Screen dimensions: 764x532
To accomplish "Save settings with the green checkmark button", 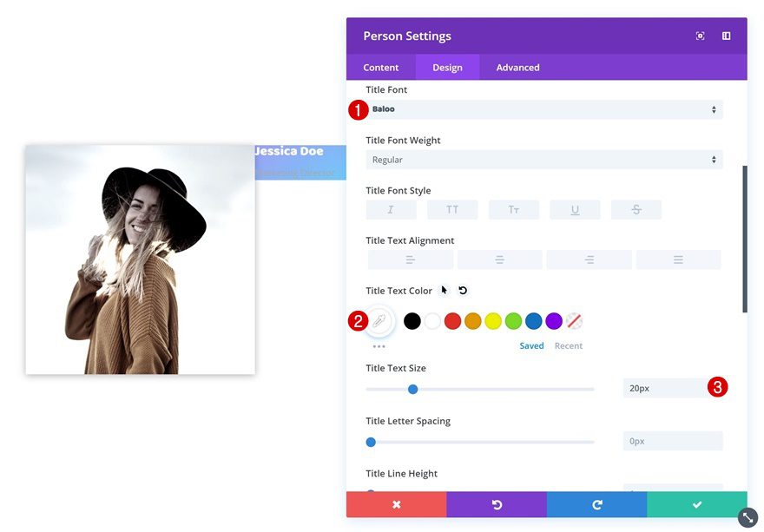I will click(697, 503).
